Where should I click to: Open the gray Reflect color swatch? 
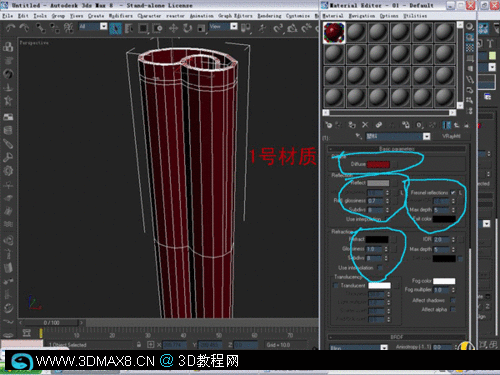point(378,183)
